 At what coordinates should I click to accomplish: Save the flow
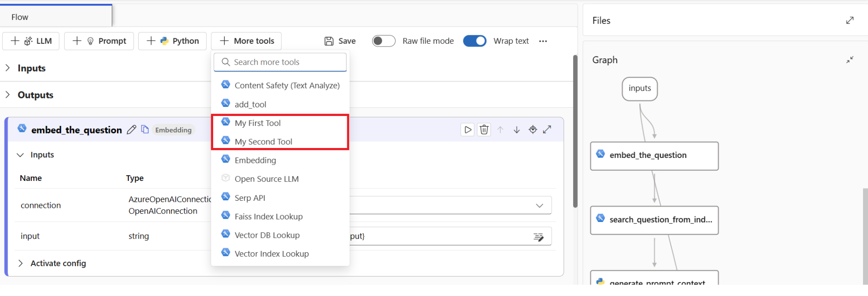(x=340, y=41)
